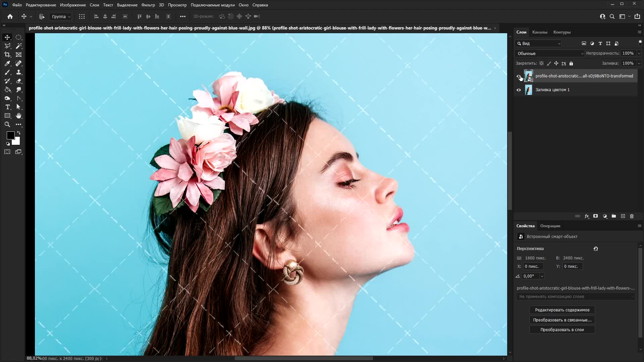Open the Группа auto-select dropdown
This screenshot has width=644, height=362.
click(61, 16)
